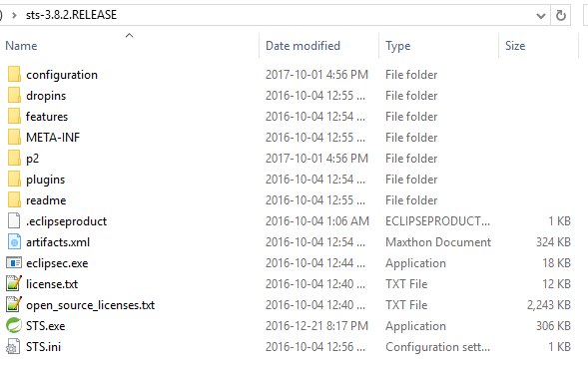This screenshot has height=375, width=588.
Task: Click the features folder icon
Action: click(14, 116)
